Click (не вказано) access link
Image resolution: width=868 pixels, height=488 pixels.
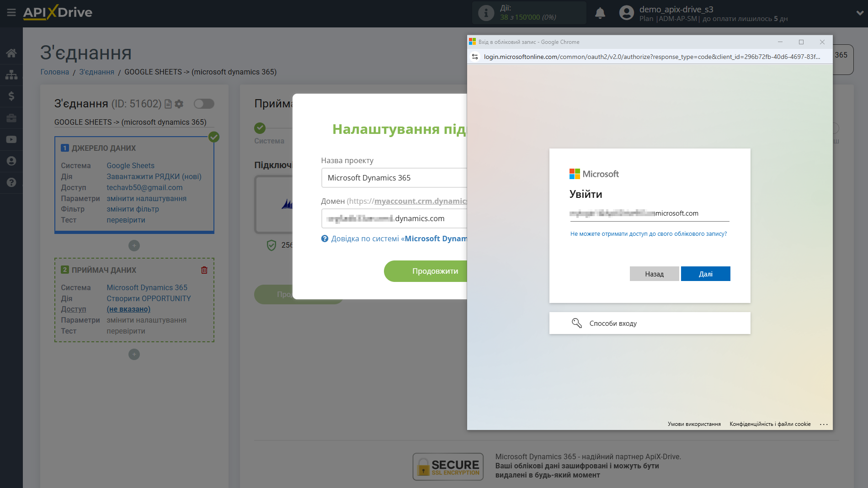click(128, 309)
